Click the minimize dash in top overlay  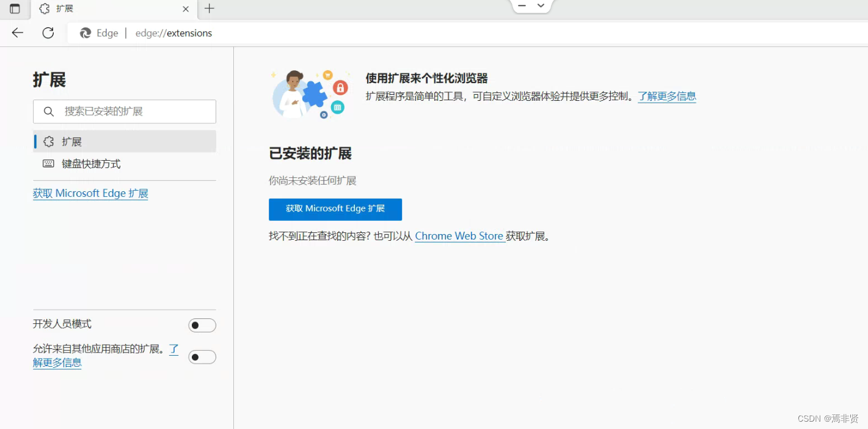pos(522,5)
